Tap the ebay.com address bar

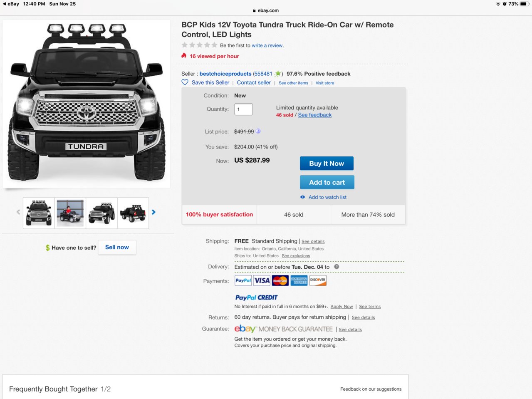[266, 10]
